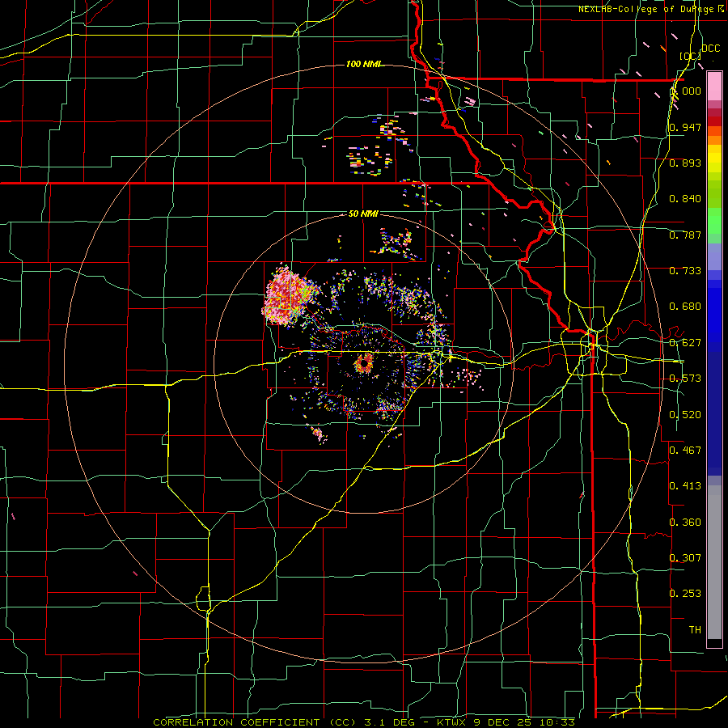Image resolution: width=728 pixels, height=728 pixels.
Task: Click the gray segment of the color bar
Action: coord(714,562)
